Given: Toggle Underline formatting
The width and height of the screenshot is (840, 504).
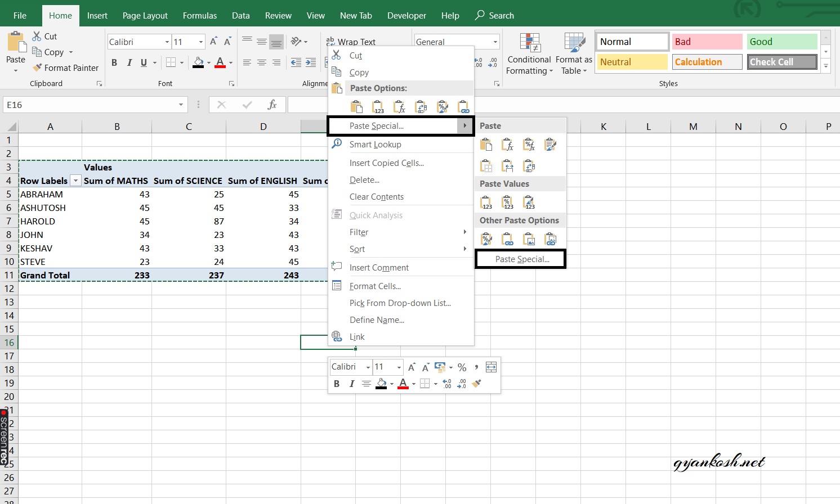Looking at the screenshot, I should (x=144, y=62).
